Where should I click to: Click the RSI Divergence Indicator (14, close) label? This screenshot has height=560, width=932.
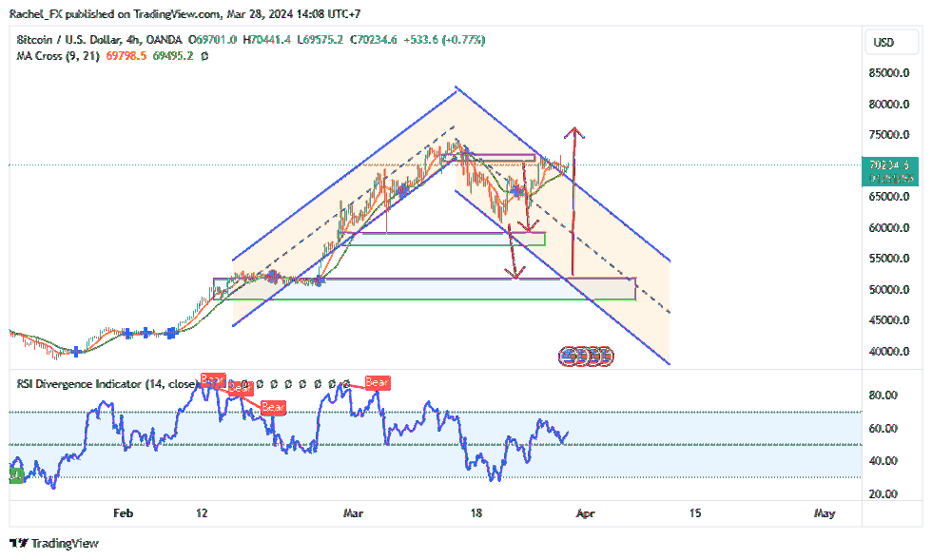click(107, 384)
